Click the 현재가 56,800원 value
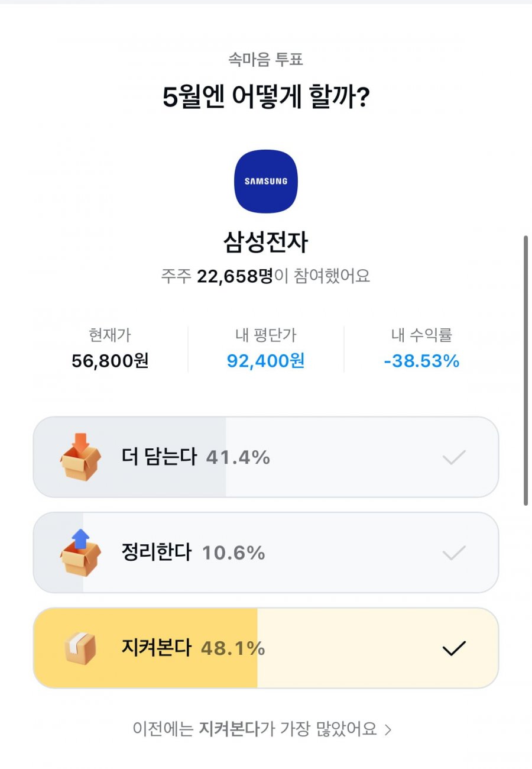Image resolution: width=532 pixels, height=769 pixels. [110, 361]
